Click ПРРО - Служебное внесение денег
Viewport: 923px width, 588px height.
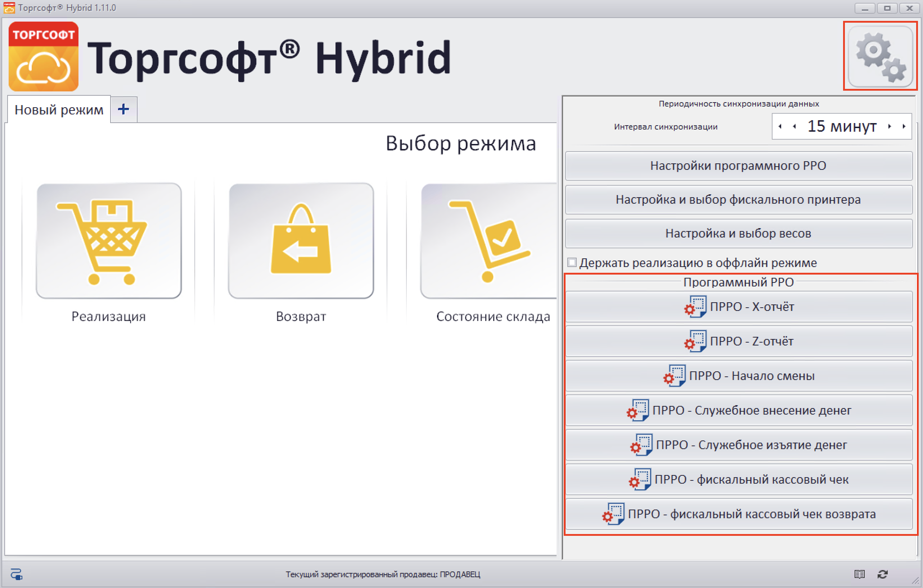click(739, 410)
